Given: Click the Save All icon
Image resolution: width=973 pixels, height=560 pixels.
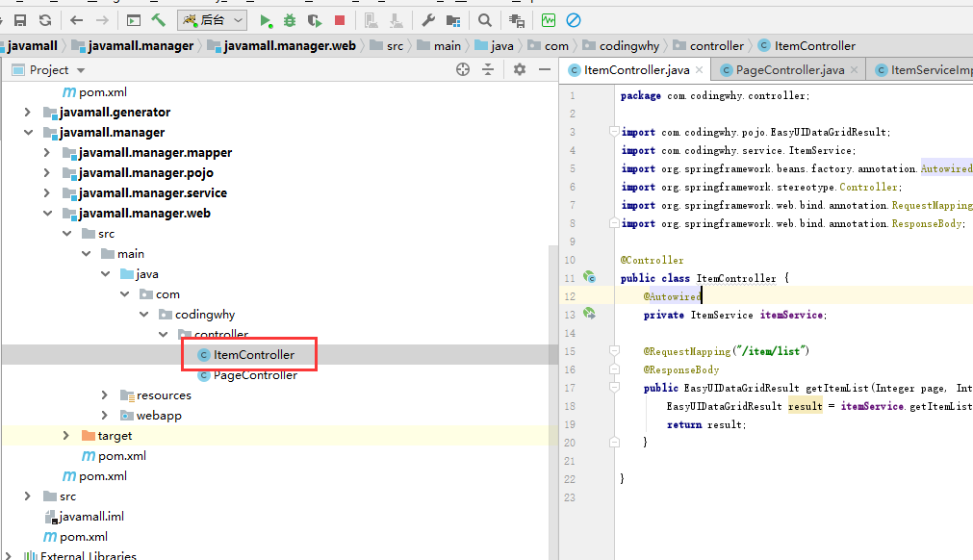Looking at the screenshot, I should [x=19, y=19].
